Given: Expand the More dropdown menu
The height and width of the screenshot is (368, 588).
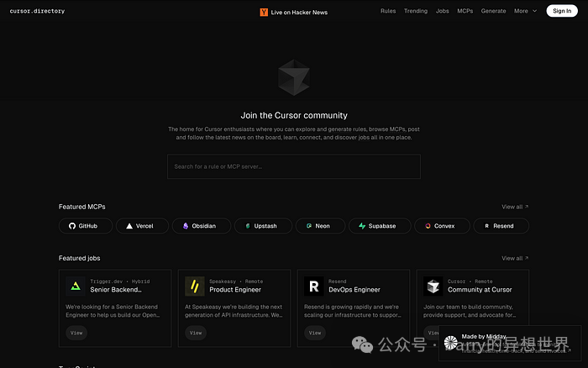Looking at the screenshot, I should tap(525, 11).
